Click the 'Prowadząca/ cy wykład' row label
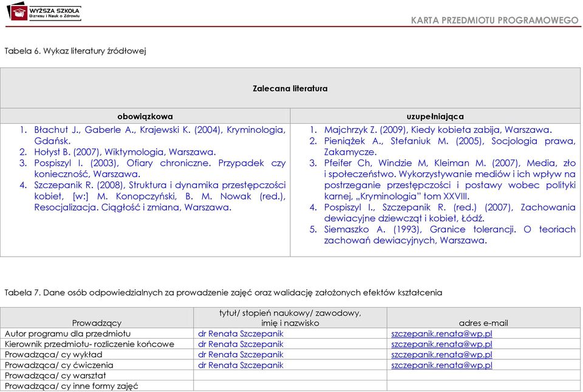 pyautogui.click(x=53, y=354)
